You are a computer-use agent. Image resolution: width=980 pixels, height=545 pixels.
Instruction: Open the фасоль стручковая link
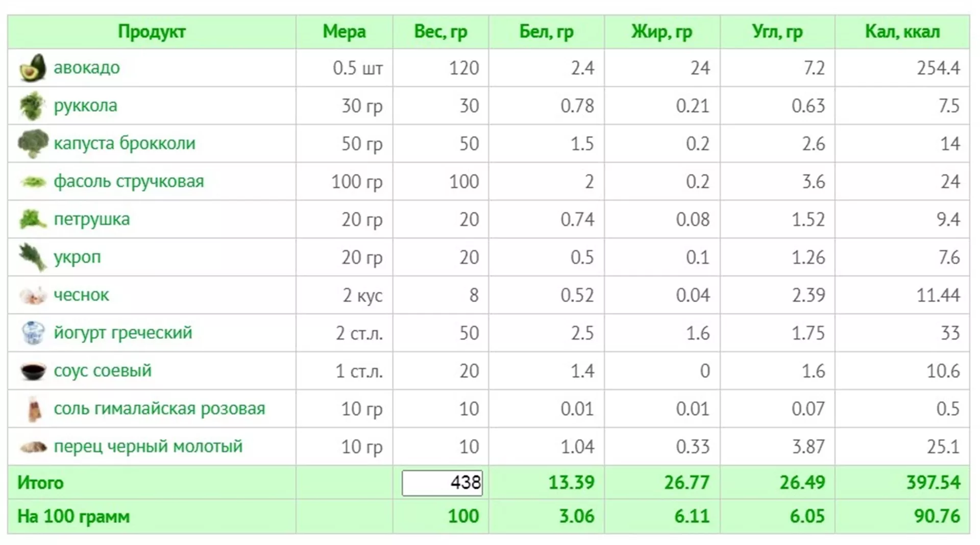coord(129,181)
